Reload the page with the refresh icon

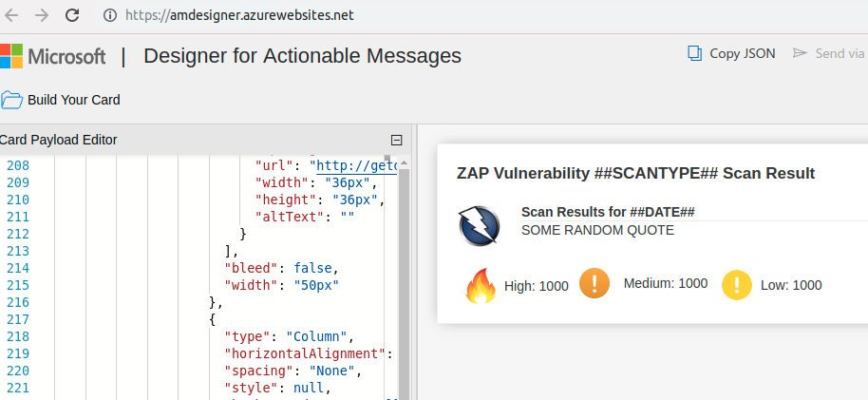tap(72, 15)
